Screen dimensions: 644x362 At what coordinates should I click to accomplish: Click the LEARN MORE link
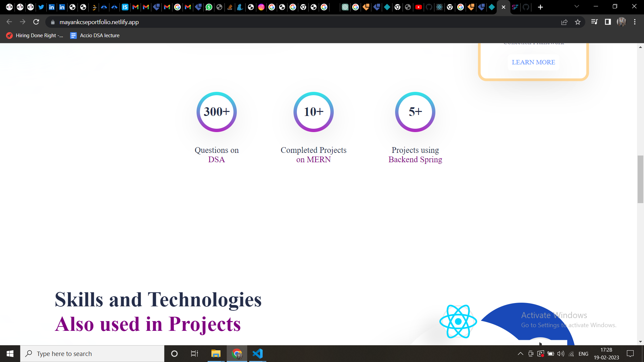pyautogui.click(x=533, y=62)
